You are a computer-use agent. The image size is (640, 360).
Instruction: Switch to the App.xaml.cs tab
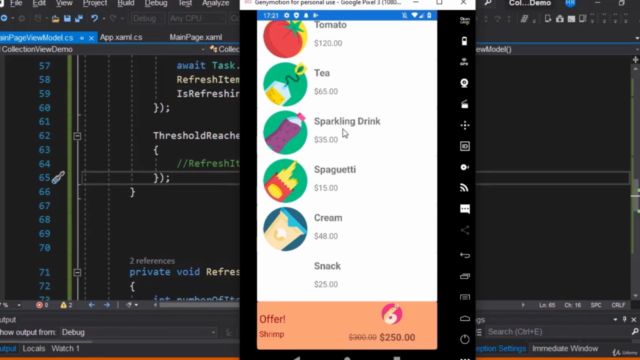[x=121, y=37]
